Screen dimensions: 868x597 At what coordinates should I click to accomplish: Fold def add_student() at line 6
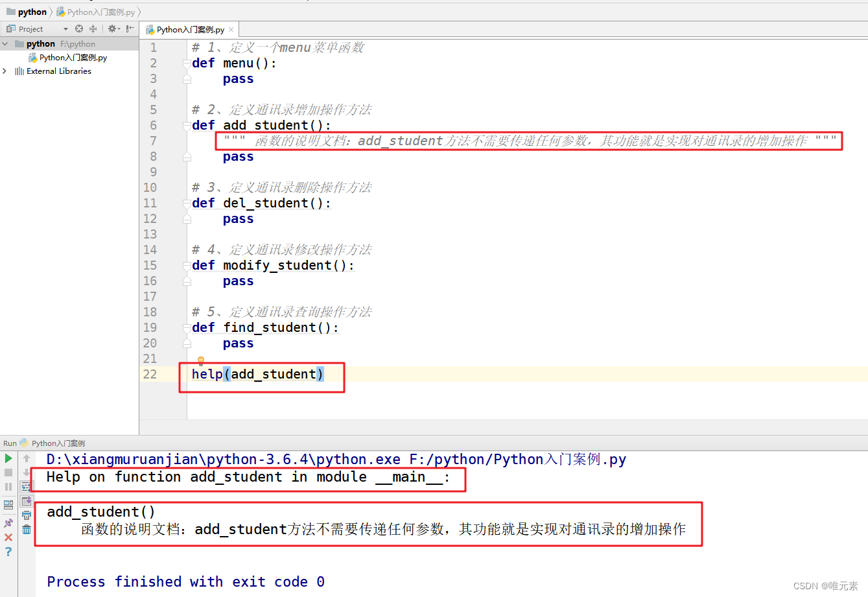coord(187,126)
